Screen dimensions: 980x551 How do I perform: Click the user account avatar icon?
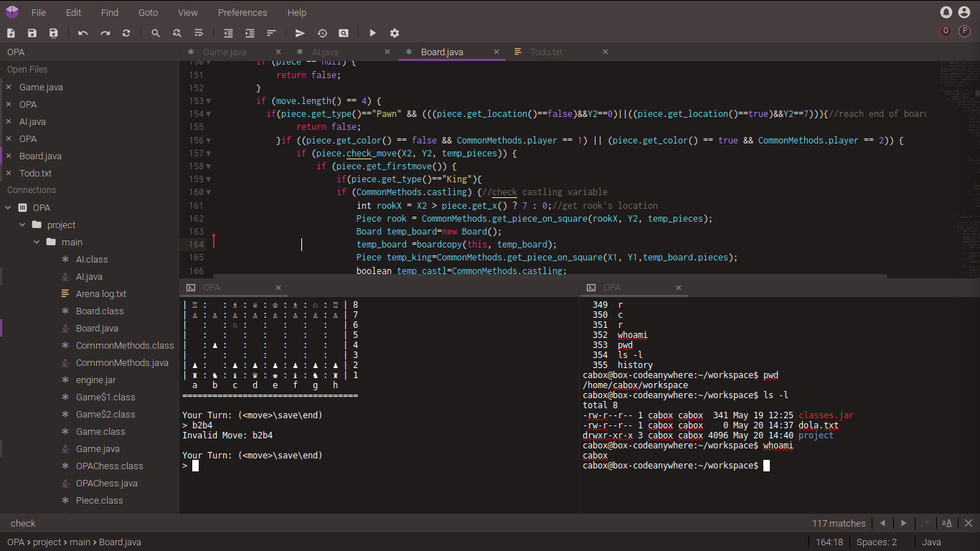[x=964, y=12]
